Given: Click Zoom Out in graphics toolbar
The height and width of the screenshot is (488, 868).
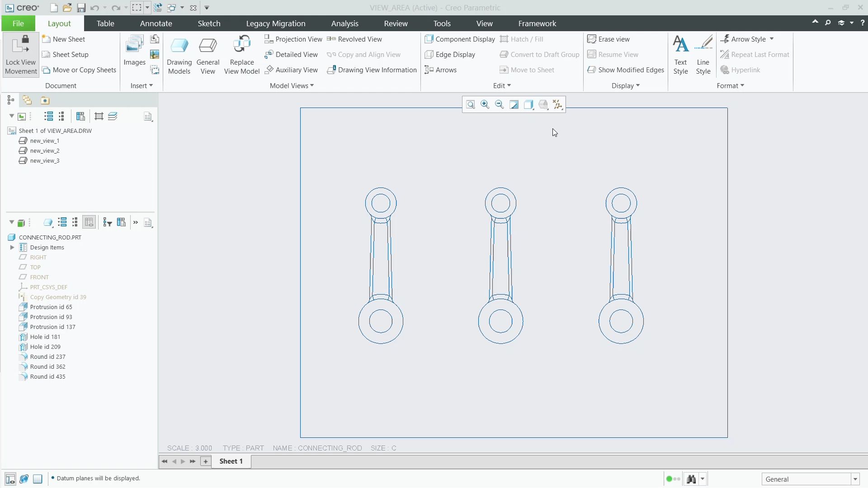Looking at the screenshot, I should coord(500,105).
